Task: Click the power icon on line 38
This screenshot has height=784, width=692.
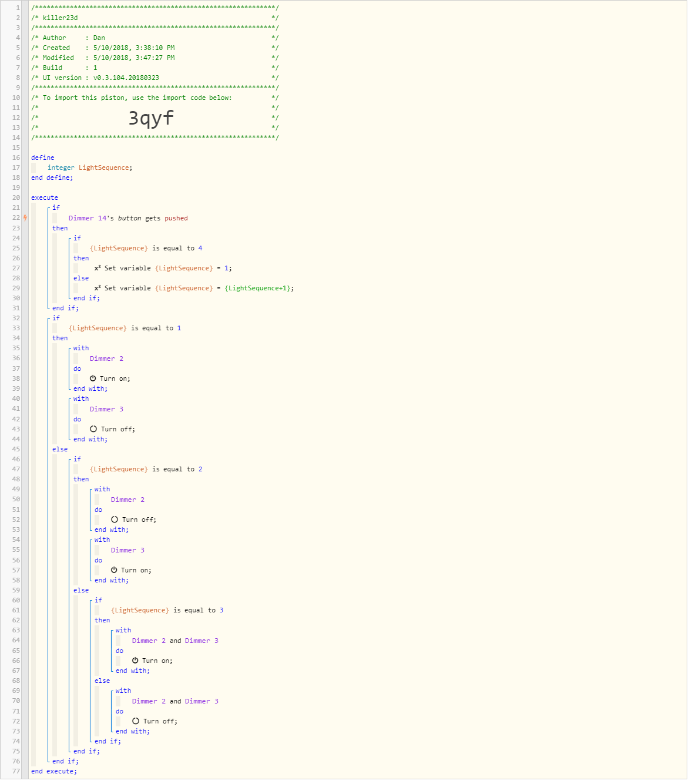Action: click(93, 378)
